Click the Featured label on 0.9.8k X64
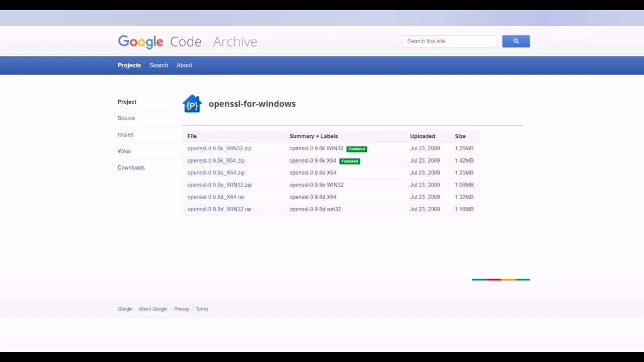Screen dimensions: 644x362 (x=350, y=161)
